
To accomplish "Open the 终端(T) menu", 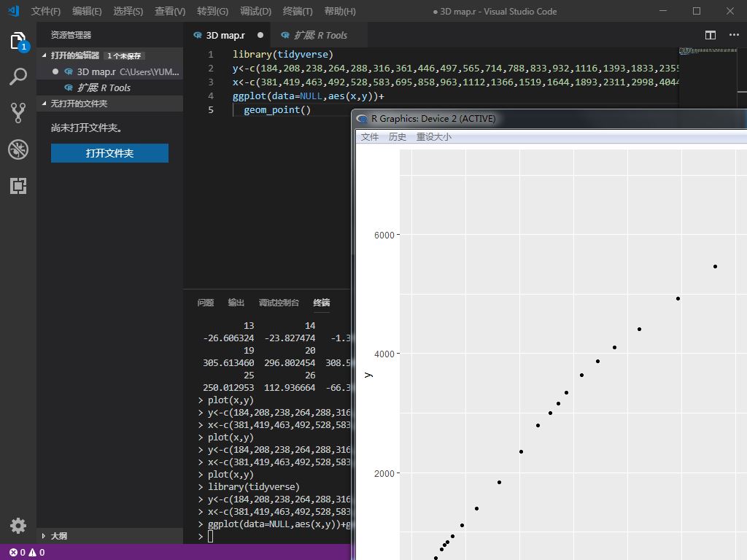I will pyautogui.click(x=297, y=12).
